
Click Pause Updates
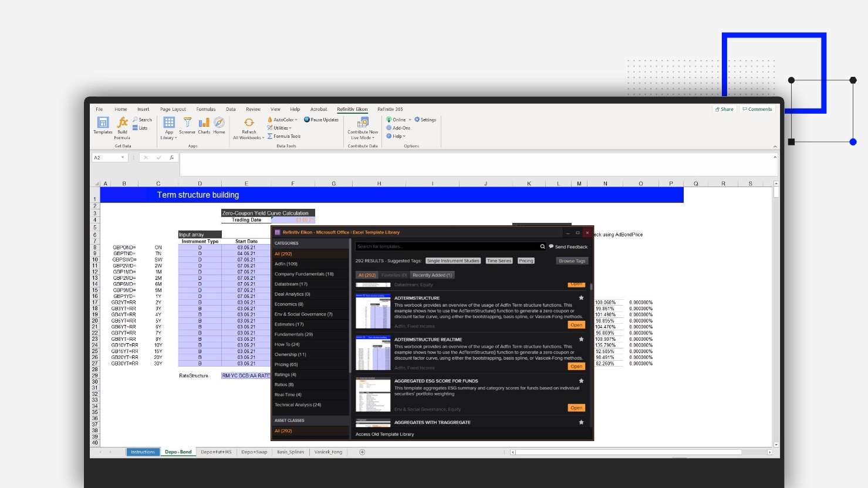[321, 120]
